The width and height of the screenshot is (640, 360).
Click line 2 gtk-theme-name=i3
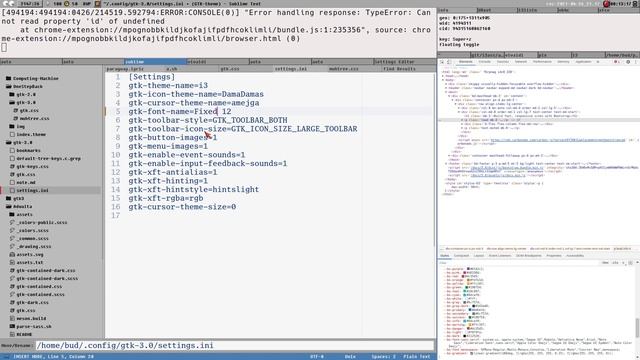coord(168,85)
